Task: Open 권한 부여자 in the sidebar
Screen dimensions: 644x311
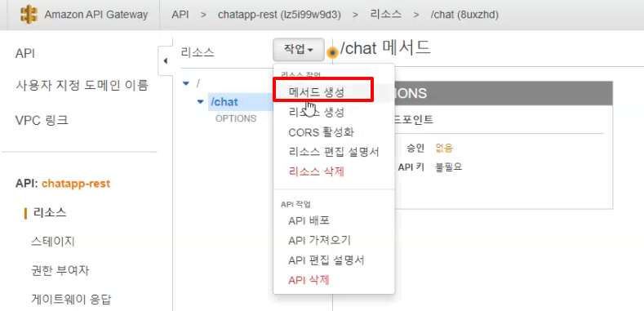Action: 60,270
